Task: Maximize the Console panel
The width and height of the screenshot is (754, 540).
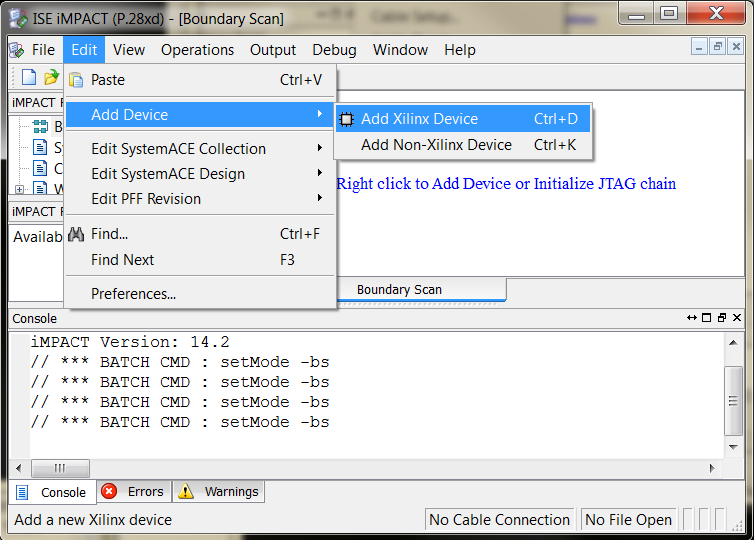Action: pyautogui.click(x=707, y=318)
